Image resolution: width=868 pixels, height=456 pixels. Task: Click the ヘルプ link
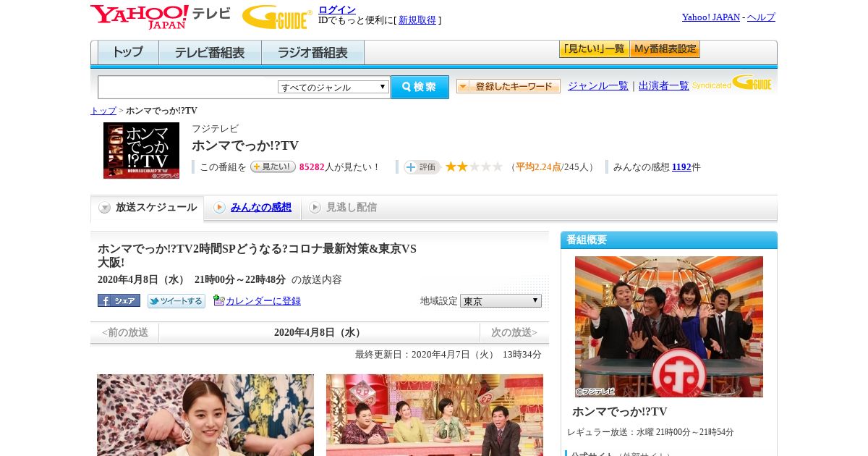761,17
